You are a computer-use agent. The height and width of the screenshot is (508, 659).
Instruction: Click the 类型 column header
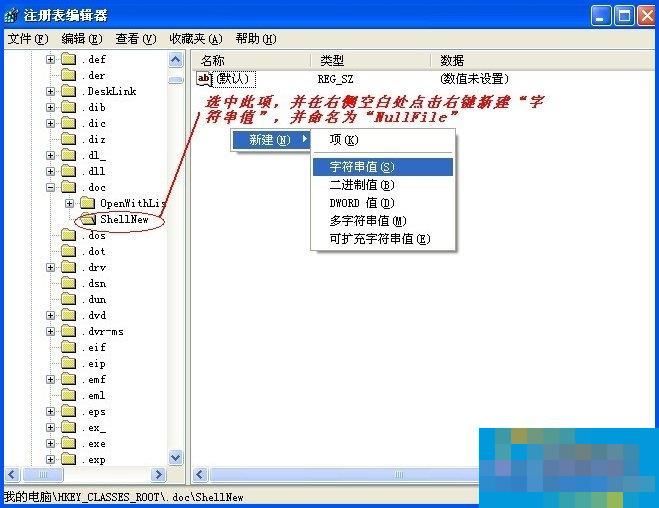(371, 61)
